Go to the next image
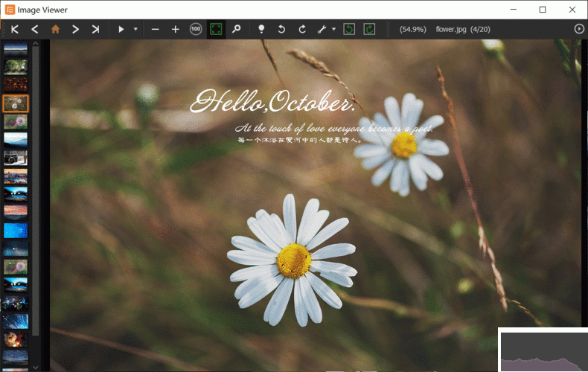 (x=75, y=29)
